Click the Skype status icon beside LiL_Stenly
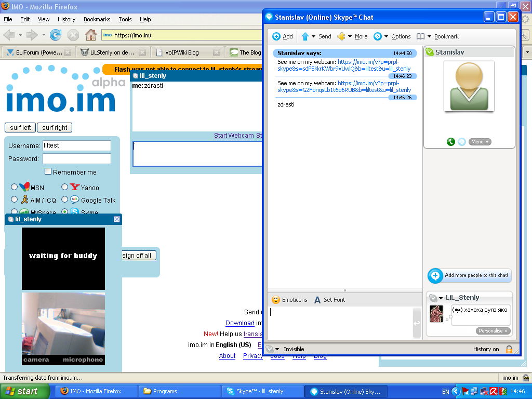This screenshot has width=532, height=399. (433, 298)
